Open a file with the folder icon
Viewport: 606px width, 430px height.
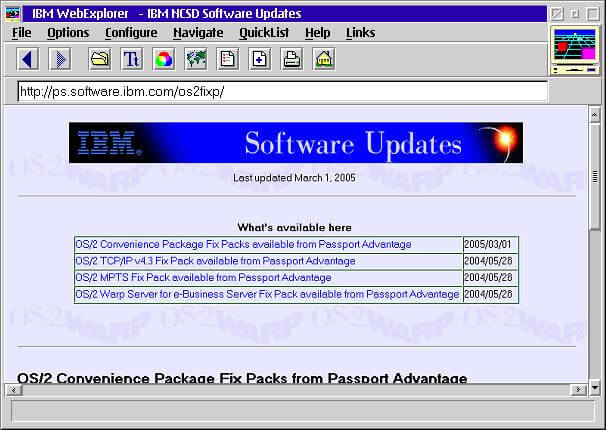[100, 59]
